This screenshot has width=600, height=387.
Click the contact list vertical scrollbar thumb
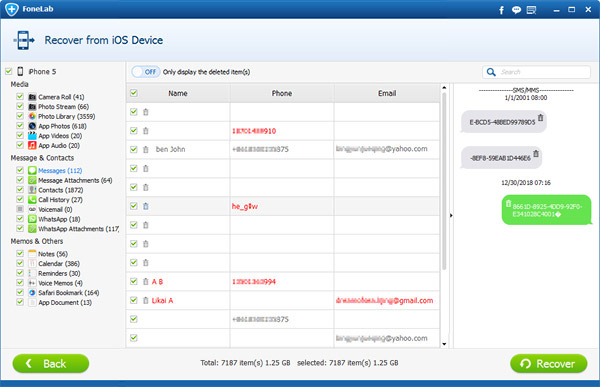coord(444,181)
